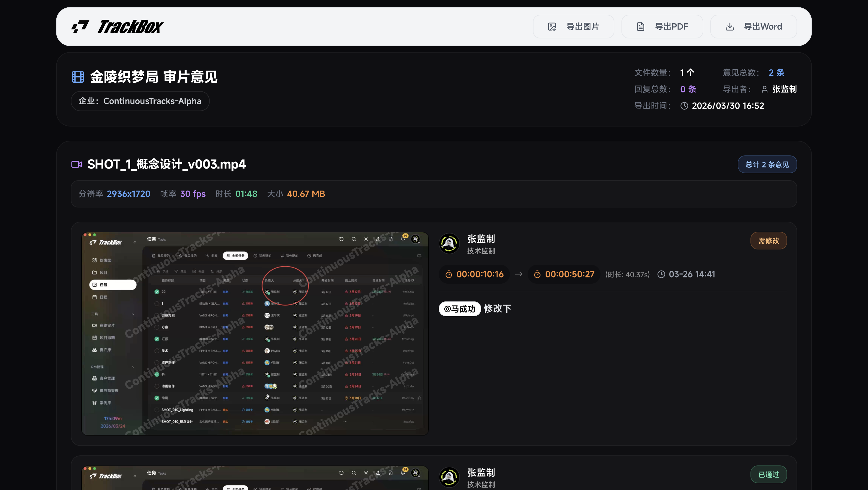The image size is (868, 490).
Task: Click the 已通过 status badge
Action: point(768,474)
